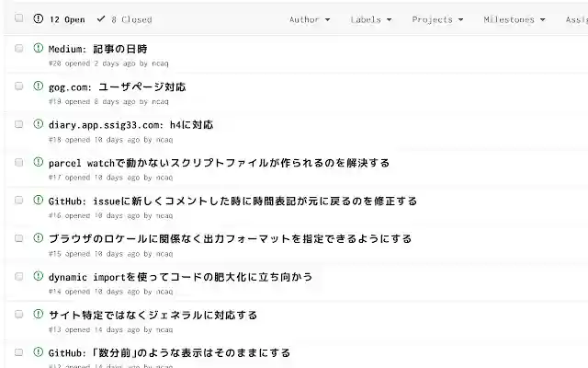The image size is (588, 368).
Task: Check the box for the parcel watch issue
Action: coord(18,163)
